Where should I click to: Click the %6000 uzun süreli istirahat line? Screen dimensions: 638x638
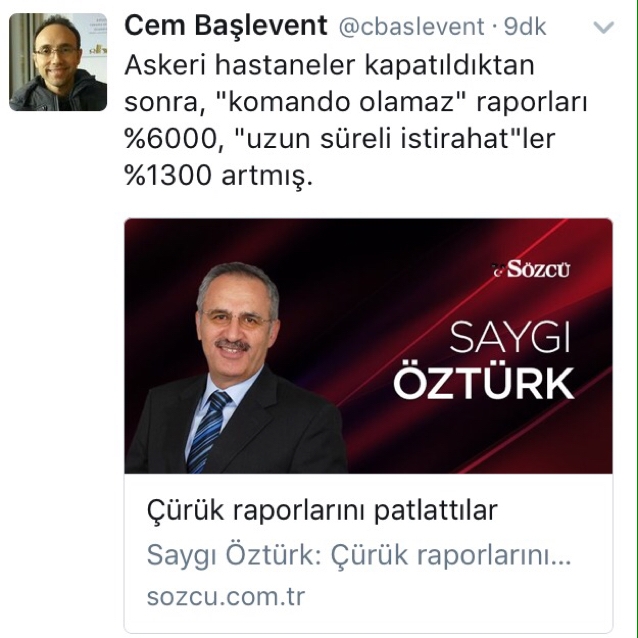pos(340,139)
